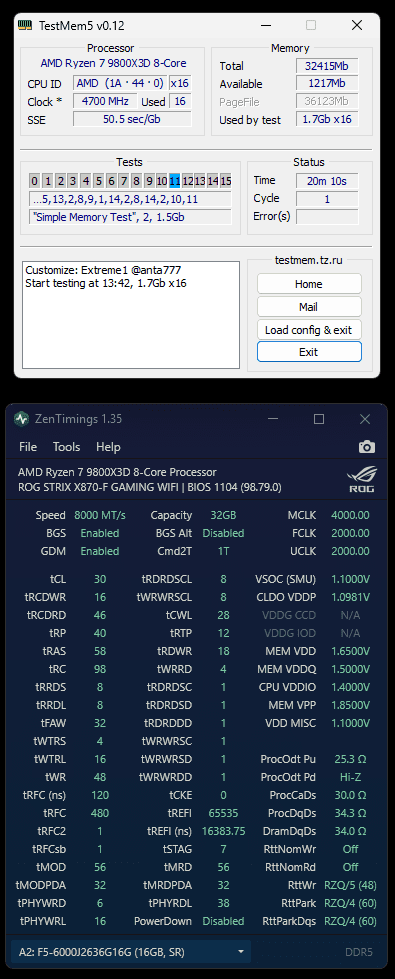The height and width of the screenshot is (979, 395).
Task: Click the RttWr RZQ/5 (48) value
Action: (x=350, y=885)
